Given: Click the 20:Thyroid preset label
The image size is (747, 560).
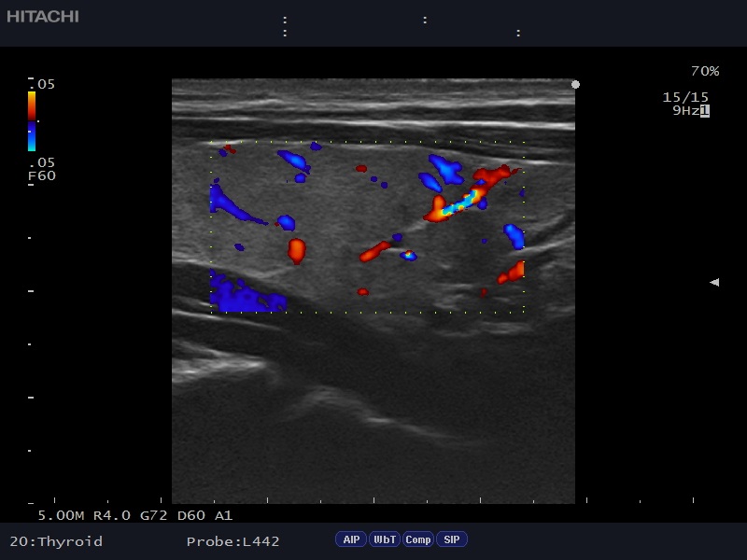Looking at the screenshot, I should (x=56, y=541).
